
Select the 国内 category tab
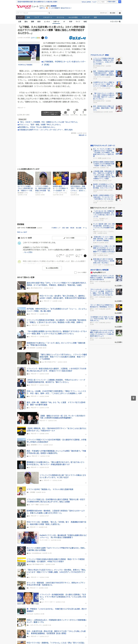tap(26, 21)
